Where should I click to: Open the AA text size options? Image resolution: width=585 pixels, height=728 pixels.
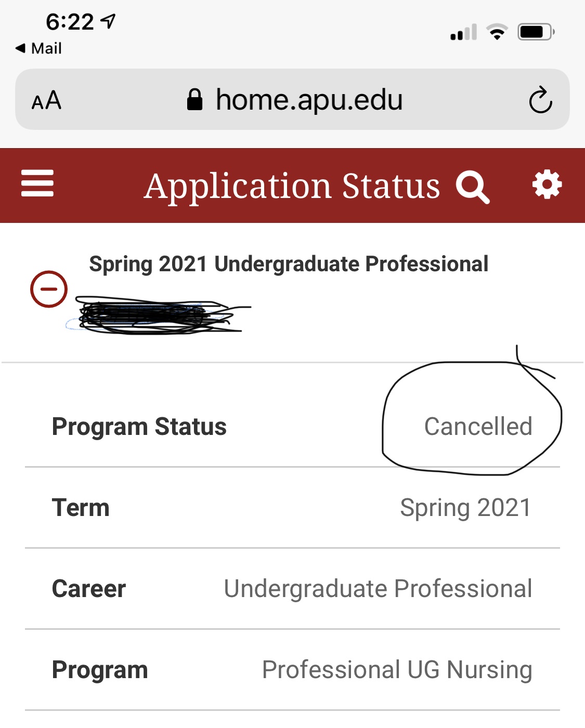pyautogui.click(x=47, y=100)
